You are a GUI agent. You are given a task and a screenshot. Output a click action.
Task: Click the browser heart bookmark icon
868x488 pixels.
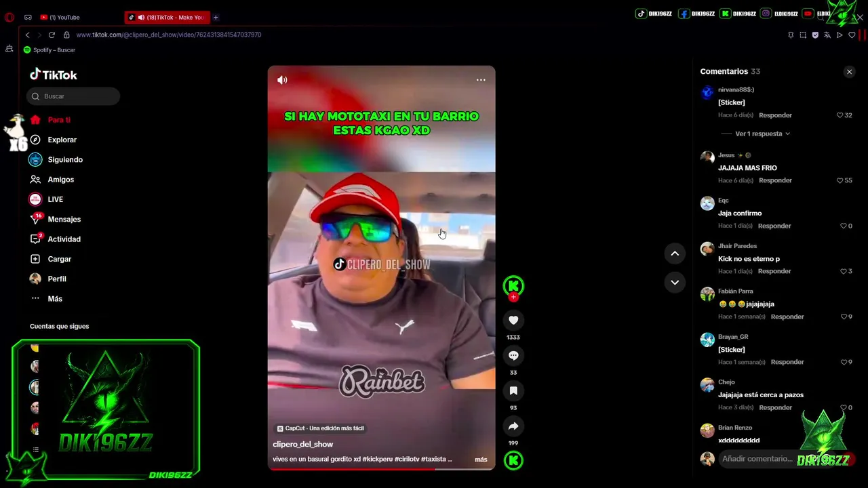pos(852,35)
